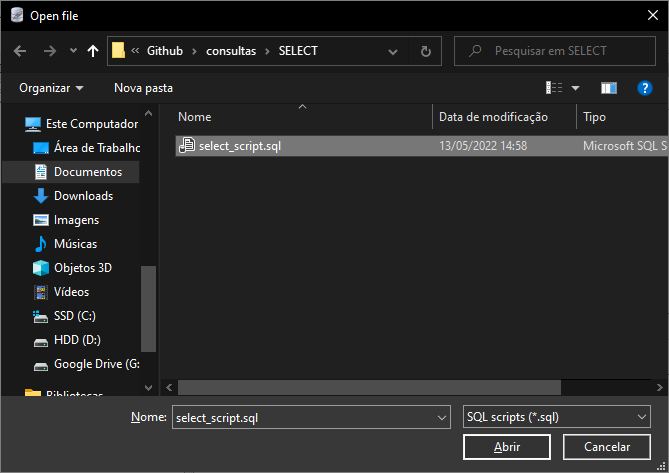Open address bar history dropdown
669x473 pixels.
tap(393, 52)
